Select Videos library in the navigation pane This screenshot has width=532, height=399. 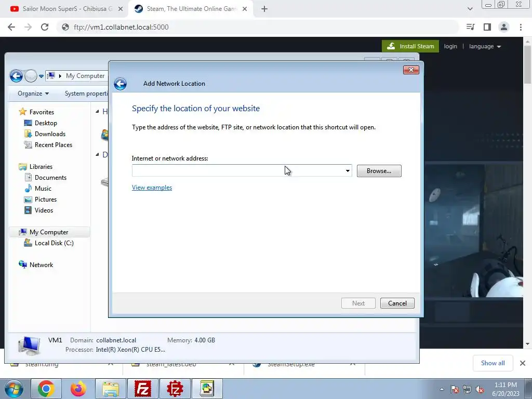[x=44, y=210]
